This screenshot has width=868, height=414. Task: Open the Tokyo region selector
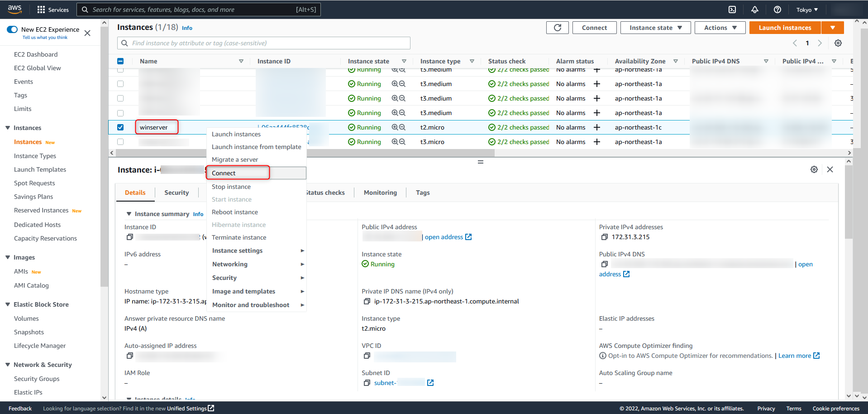click(x=807, y=10)
